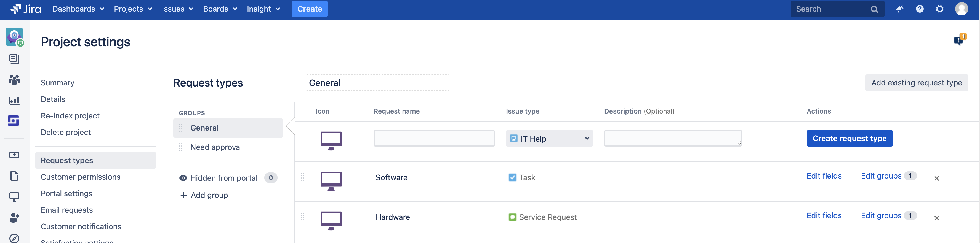Edit fields for Software request
This screenshot has height=243, width=980.
point(824,176)
